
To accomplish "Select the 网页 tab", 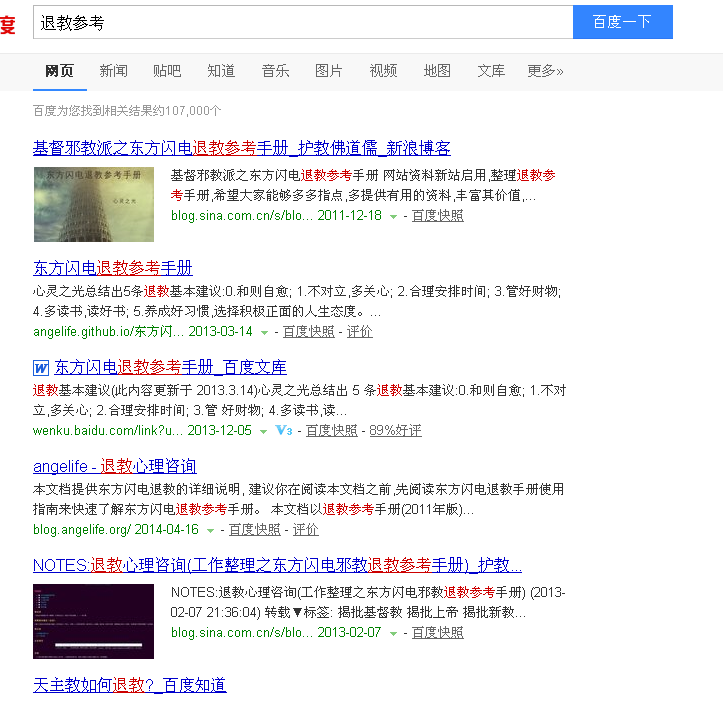I will coord(59,71).
